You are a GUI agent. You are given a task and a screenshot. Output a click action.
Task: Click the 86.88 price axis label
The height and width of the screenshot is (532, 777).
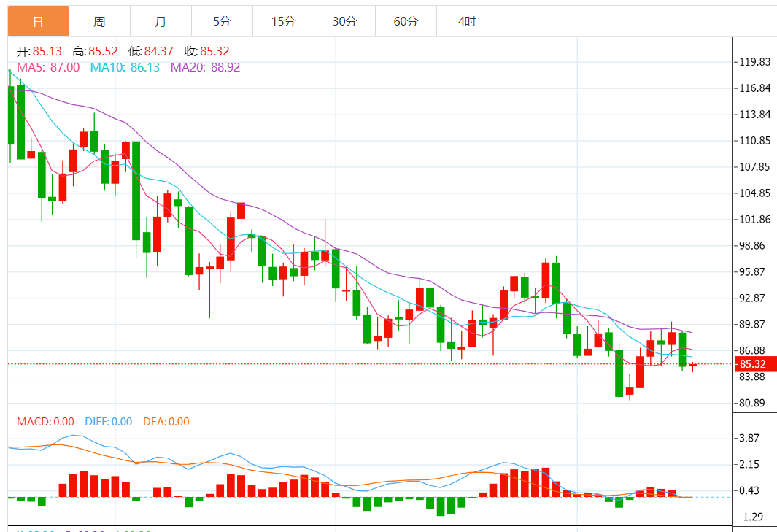[751, 350]
